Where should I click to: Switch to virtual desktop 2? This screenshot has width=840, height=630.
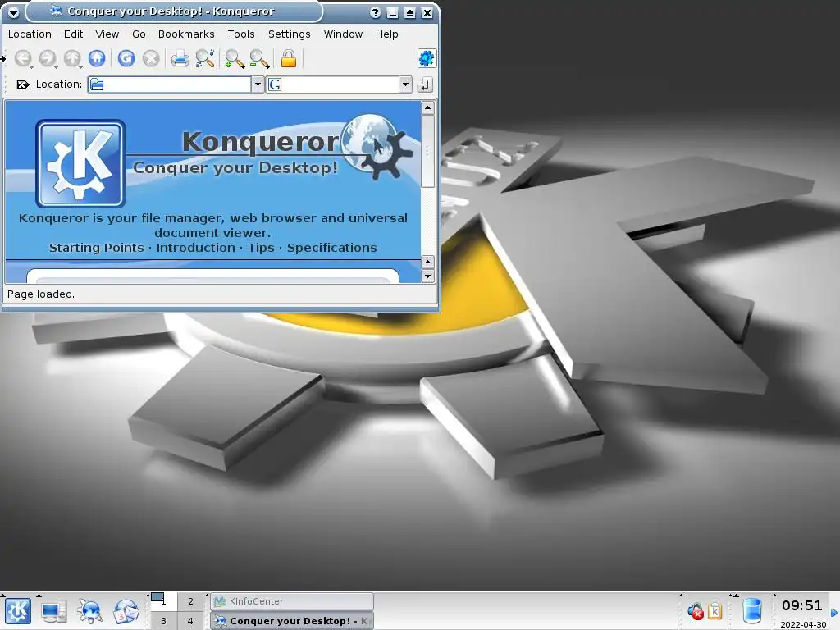point(190,601)
